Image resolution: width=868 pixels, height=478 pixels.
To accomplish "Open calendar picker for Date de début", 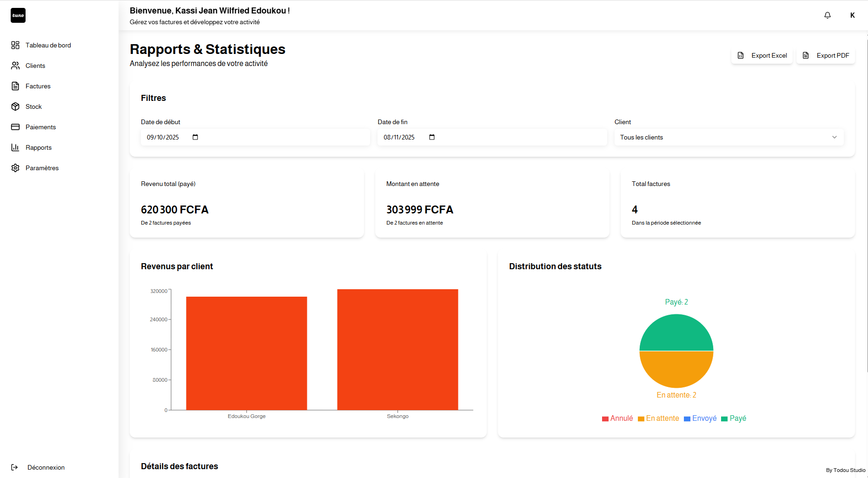I will 195,137.
